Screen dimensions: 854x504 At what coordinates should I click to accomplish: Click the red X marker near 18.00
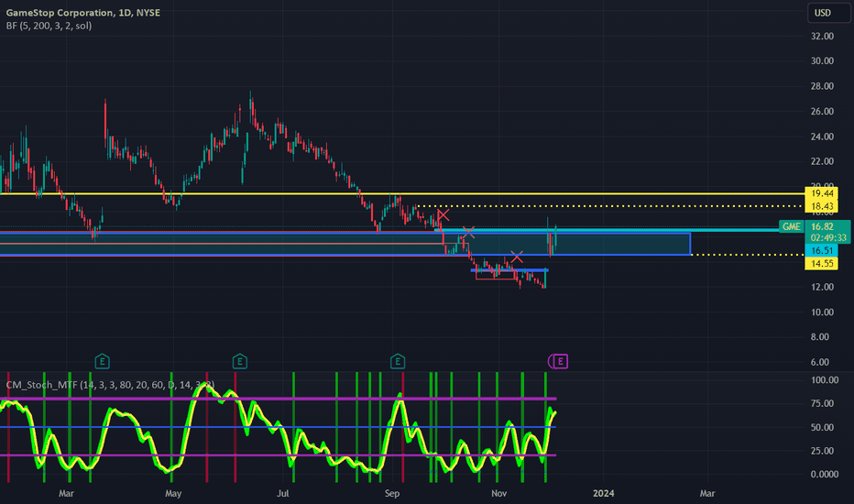click(x=443, y=214)
